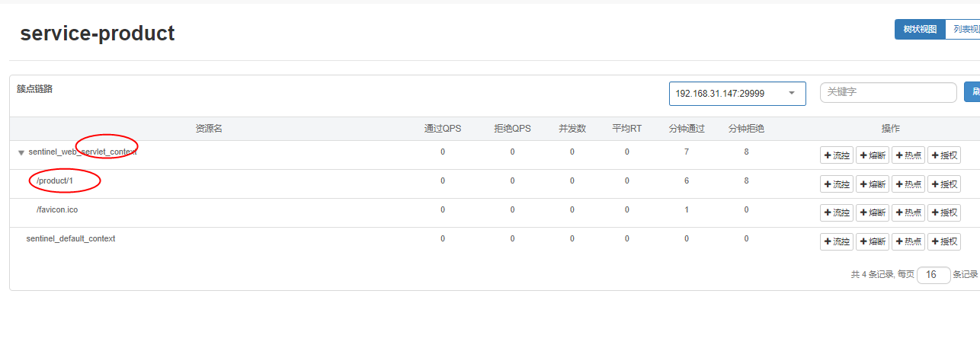Click 熔断 button for sentinel_web_servlet_context row
The width and height of the screenshot is (980, 345).
tap(873, 155)
